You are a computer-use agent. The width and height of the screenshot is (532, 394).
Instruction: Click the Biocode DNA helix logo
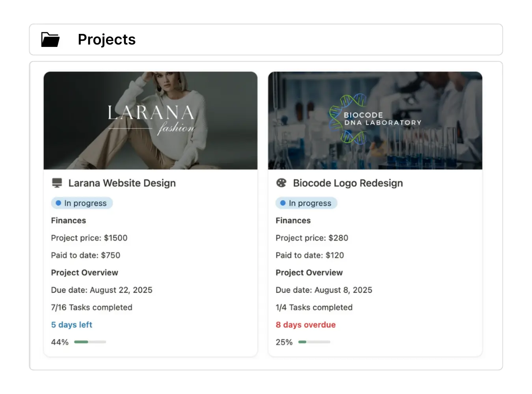(348, 119)
